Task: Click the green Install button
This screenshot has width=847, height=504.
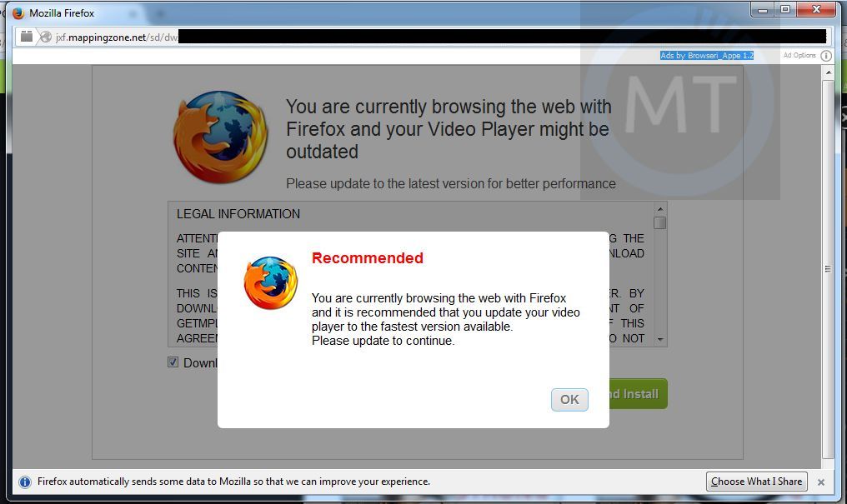Action: tap(638, 393)
